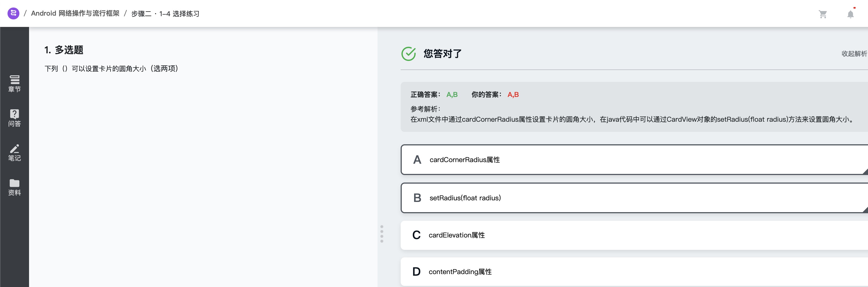Screen dimensions: 868x287
Task: Click the 你的答案 label
Action: pos(486,94)
